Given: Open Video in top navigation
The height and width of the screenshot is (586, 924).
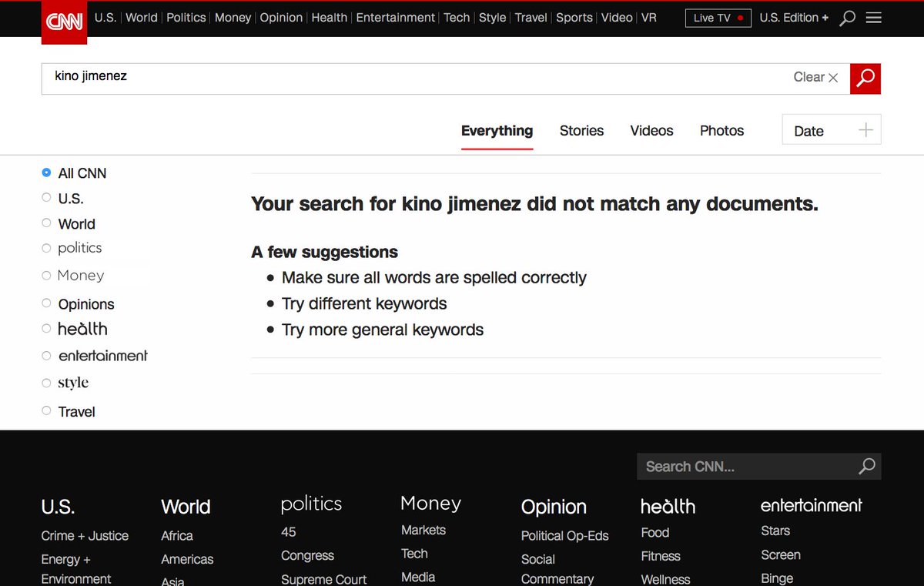Looking at the screenshot, I should 617,17.
